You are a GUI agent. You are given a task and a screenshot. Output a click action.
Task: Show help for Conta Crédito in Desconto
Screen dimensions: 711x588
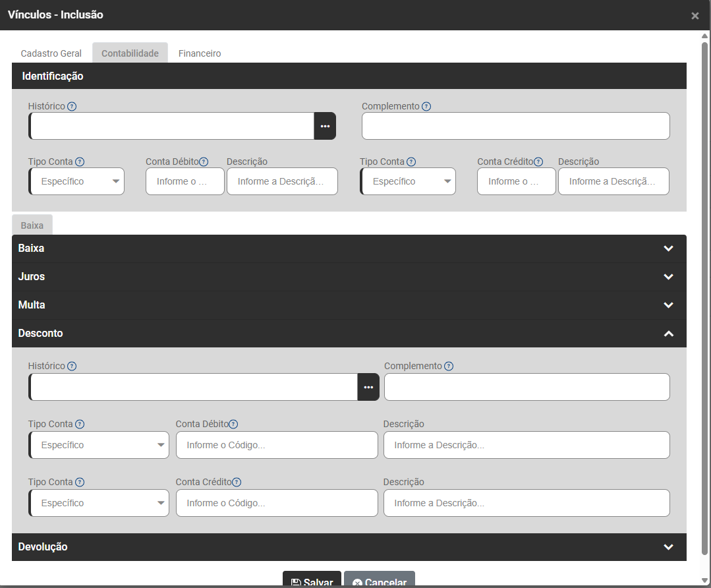237,483
